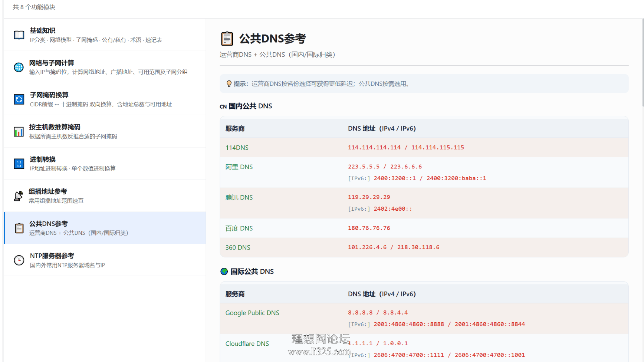Click the 百度 DNS provider name
Image resolution: width=644 pixels, height=362 pixels.
(x=239, y=228)
